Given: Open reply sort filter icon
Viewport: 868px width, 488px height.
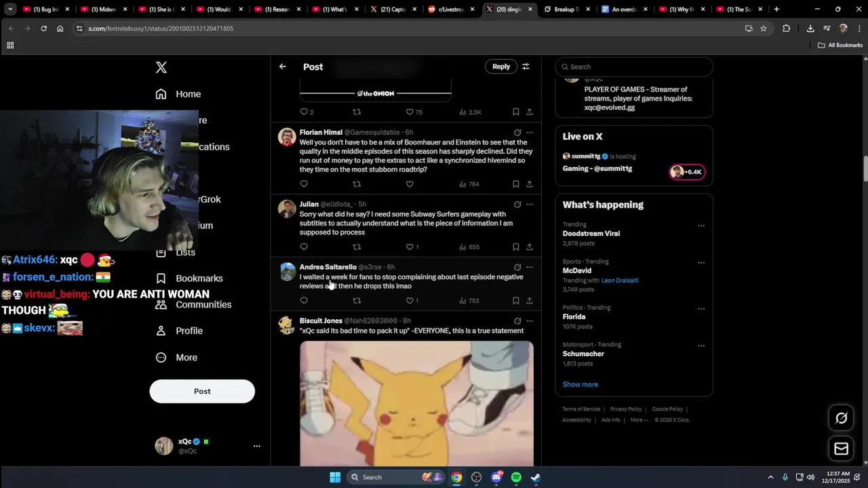Looking at the screenshot, I should (526, 66).
